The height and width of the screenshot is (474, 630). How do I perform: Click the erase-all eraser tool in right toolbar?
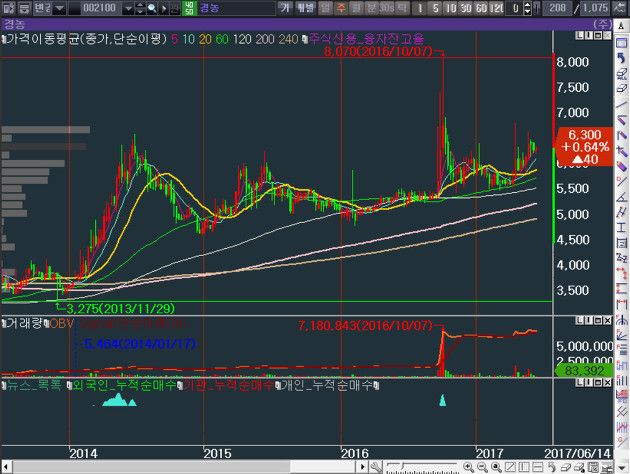pos(621,73)
